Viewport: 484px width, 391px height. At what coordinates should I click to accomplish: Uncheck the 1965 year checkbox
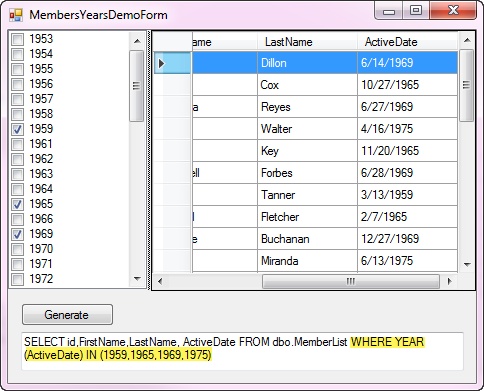18,204
